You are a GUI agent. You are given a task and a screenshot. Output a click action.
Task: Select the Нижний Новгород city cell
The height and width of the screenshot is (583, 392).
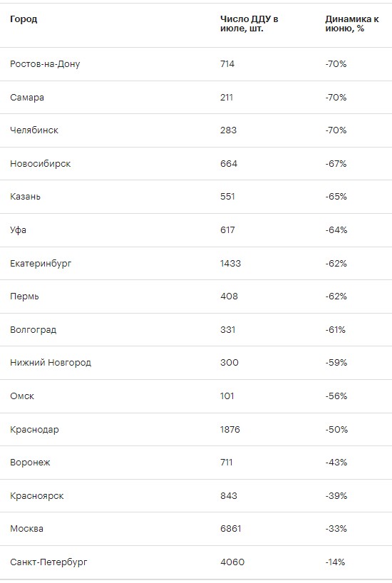pos(51,363)
